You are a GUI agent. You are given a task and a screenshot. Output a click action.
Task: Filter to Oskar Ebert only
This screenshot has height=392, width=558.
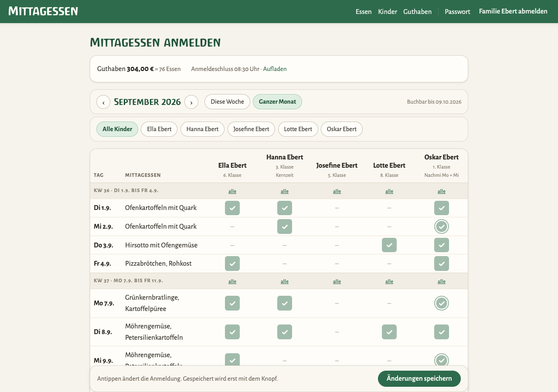(x=342, y=129)
